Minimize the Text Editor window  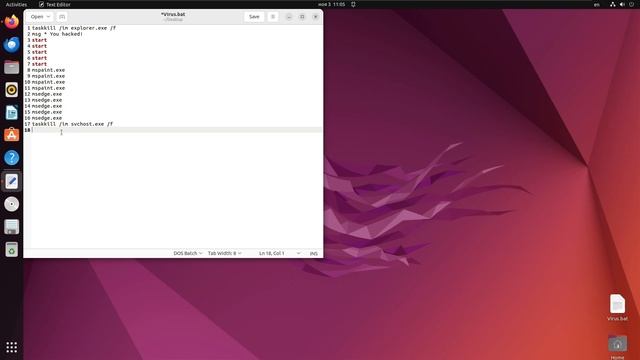click(289, 17)
